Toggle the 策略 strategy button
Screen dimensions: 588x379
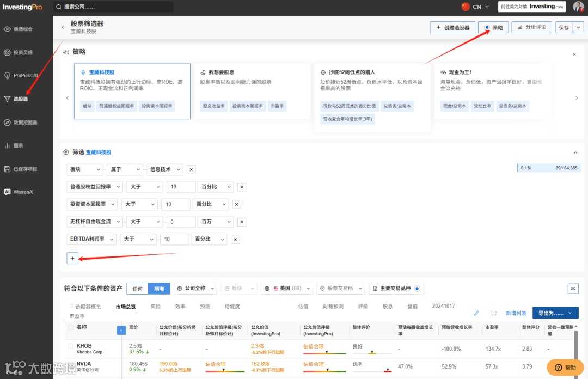click(493, 27)
